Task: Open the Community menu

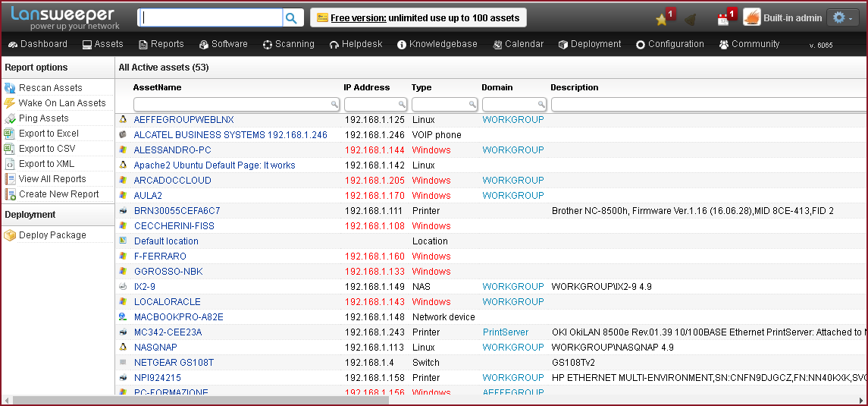Action: click(x=749, y=44)
